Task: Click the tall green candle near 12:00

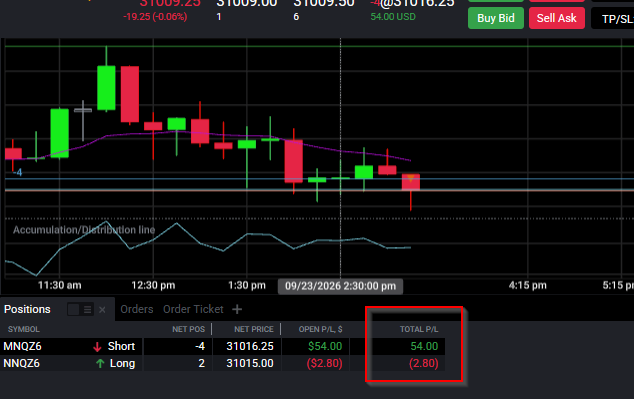Action: click(106, 88)
